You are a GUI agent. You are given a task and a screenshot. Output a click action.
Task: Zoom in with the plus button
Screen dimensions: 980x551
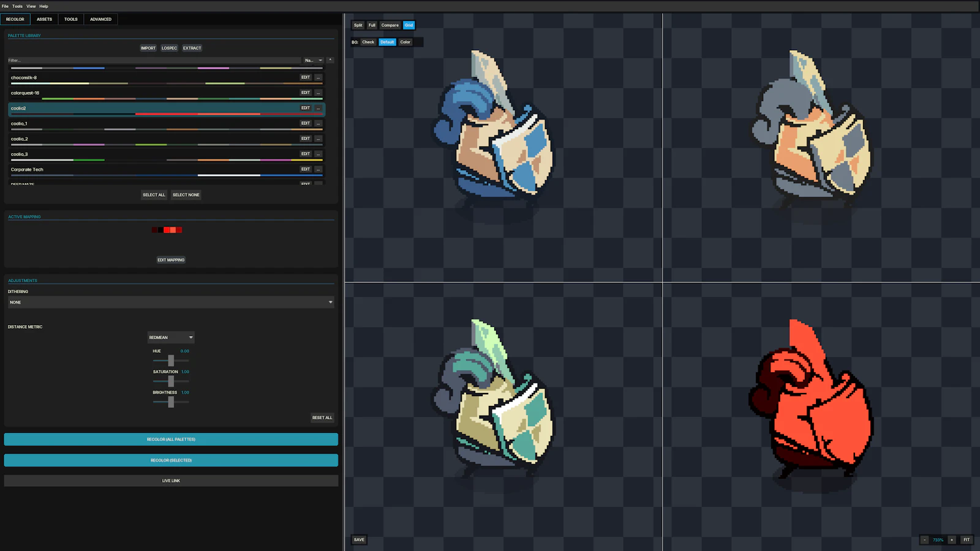coord(952,540)
